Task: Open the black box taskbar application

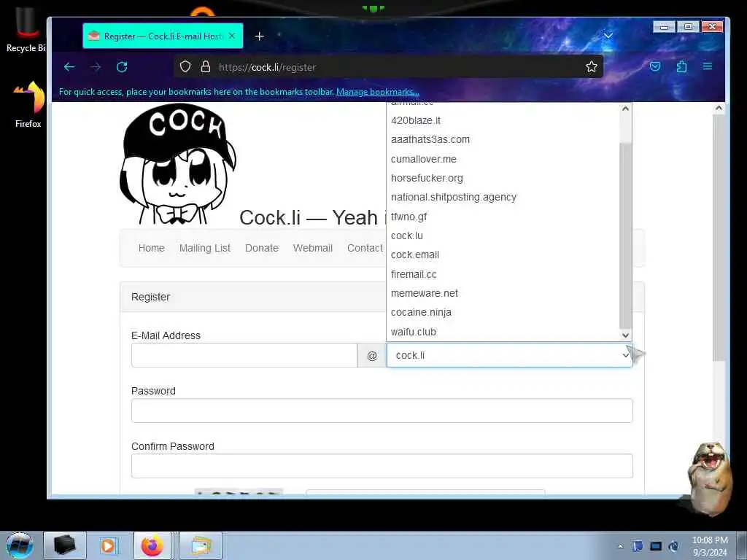Action: click(64, 545)
